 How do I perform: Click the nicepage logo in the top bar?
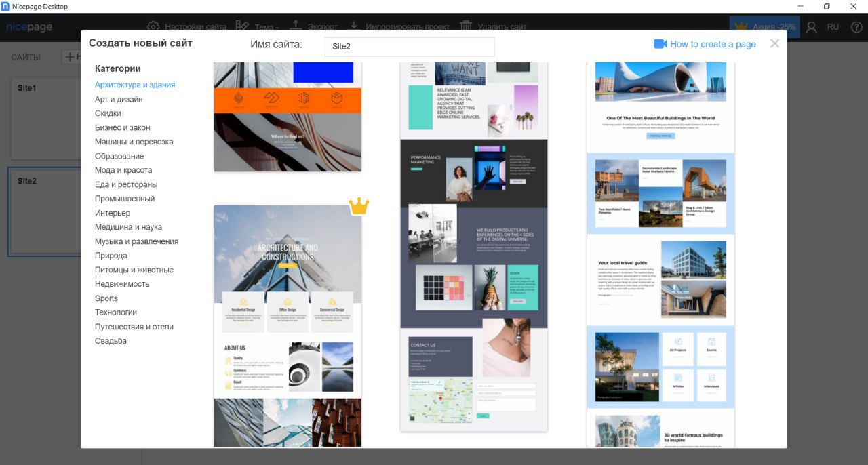[29, 27]
